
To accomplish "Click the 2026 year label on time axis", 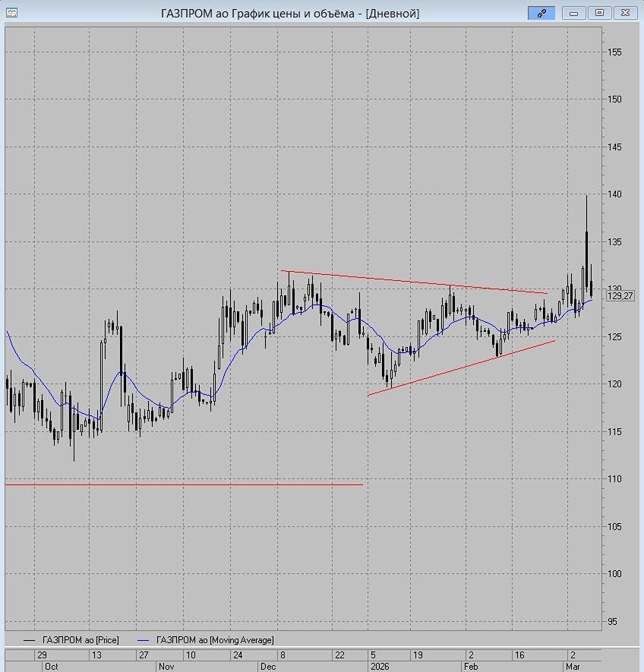I will [x=380, y=667].
